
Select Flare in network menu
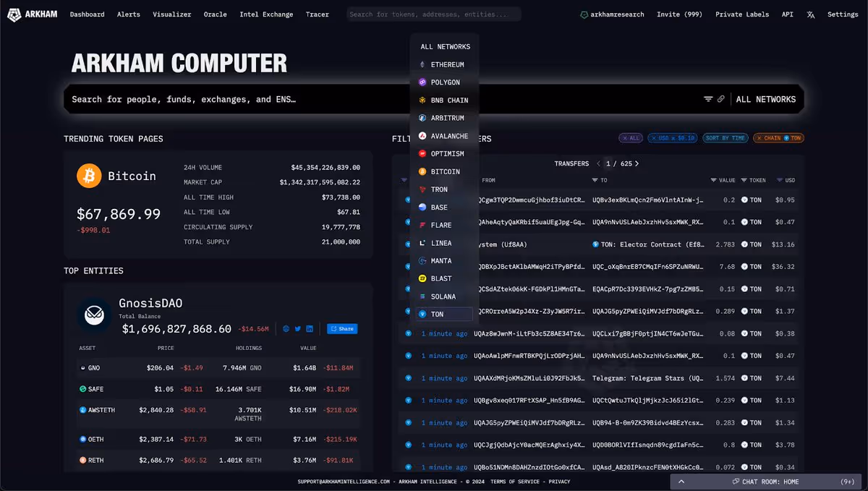(x=445, y=225)
